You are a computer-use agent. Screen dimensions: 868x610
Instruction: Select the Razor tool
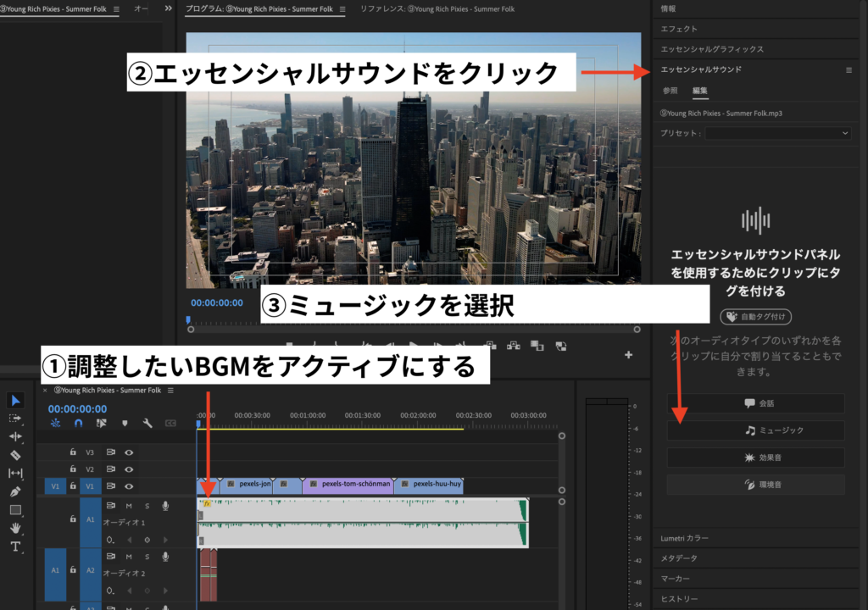click(16, 455)
